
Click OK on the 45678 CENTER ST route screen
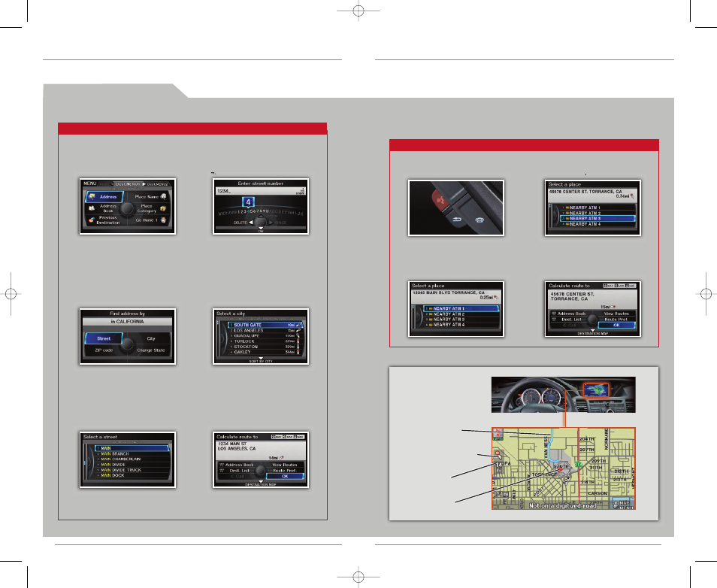616,326
